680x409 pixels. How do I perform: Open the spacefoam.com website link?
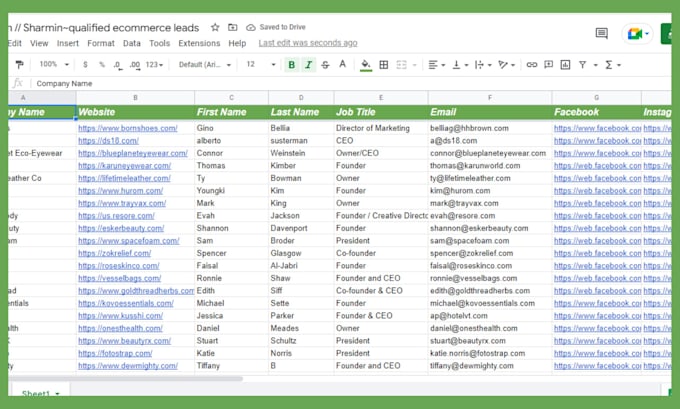(x=128, y=241)
